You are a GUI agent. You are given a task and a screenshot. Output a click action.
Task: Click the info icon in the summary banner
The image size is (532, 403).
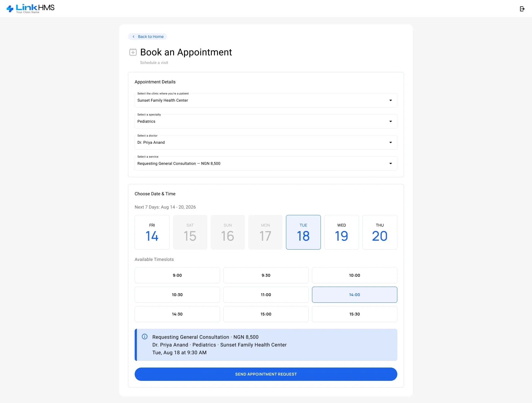pos(145,337)
